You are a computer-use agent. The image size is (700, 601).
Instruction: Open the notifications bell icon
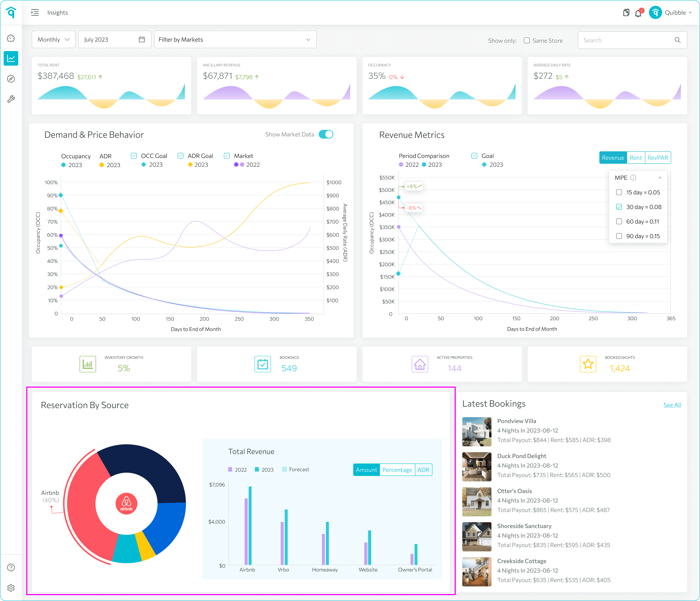(638, 13)
